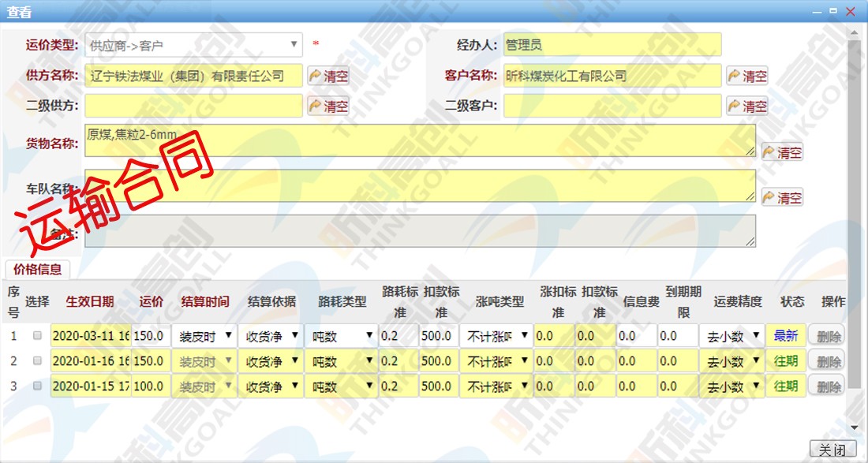Open 结算时间 dropdown in row 2
868x463 pixels.
pyautogui.click(x=204, y=361)
